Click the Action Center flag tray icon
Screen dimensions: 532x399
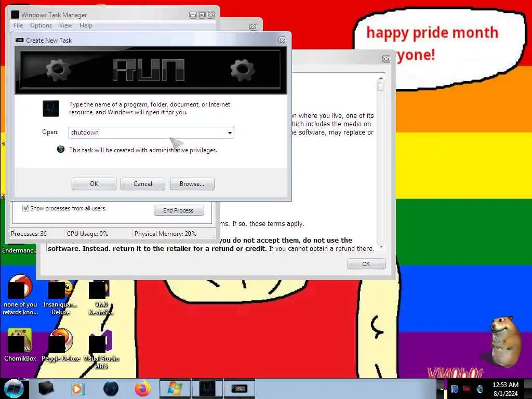(454, 389)
